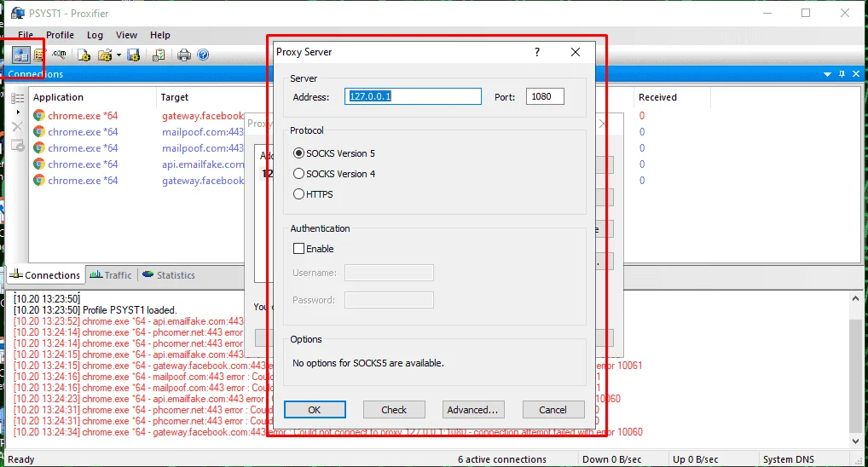Close the Connections panel
Image resolution: width=868 pixels, height=467 pixels.
coord(856,74)
